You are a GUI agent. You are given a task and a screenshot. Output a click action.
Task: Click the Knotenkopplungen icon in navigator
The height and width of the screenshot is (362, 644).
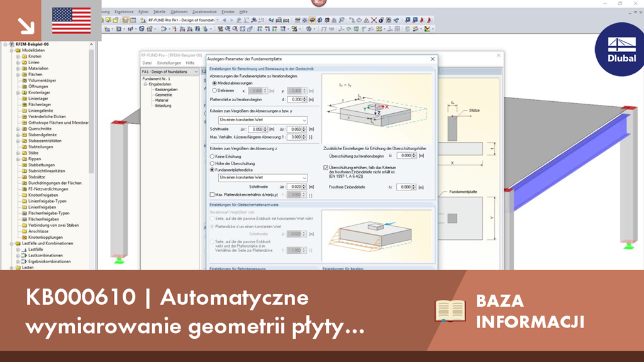[25, 237]
